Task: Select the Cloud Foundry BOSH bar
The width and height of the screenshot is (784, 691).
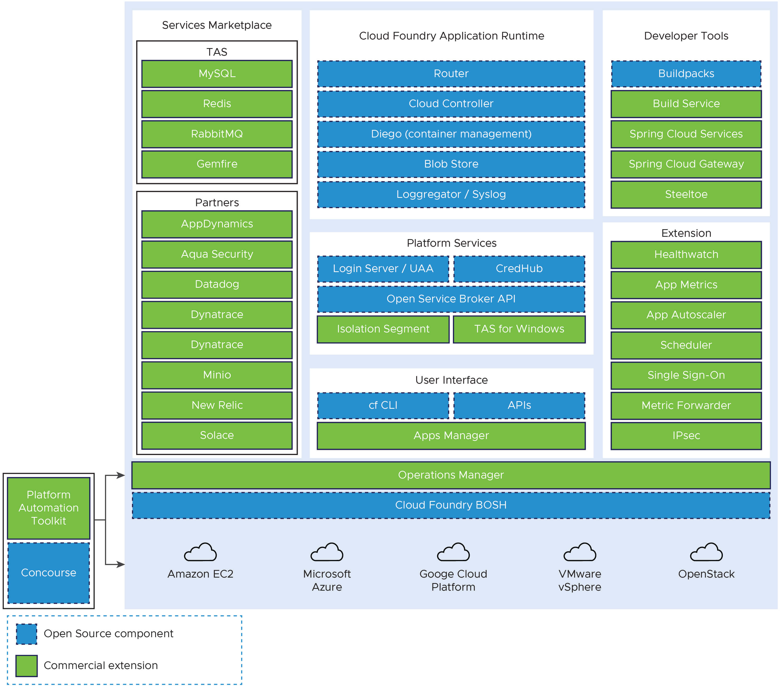Action: coord(451,505)
